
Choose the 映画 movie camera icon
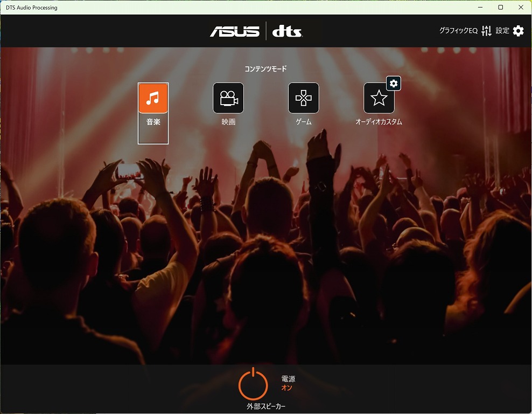point(228,98)
